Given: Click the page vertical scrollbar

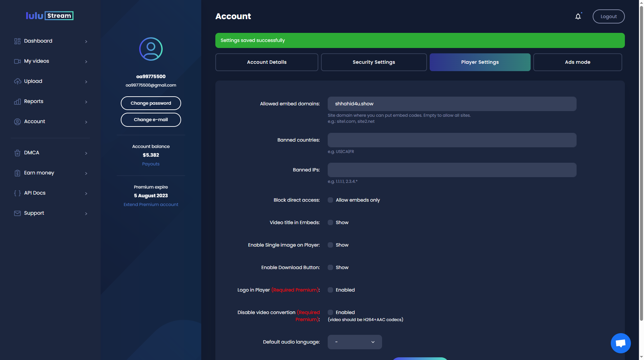Looking at the screenshot, I should (641, 168).
